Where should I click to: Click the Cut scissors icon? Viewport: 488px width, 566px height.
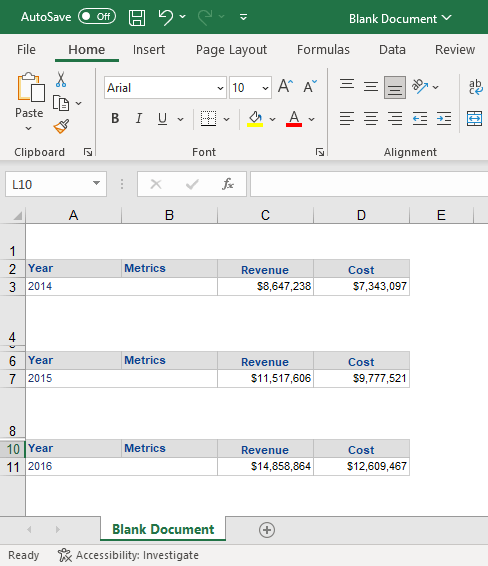[x=61, y=79]
